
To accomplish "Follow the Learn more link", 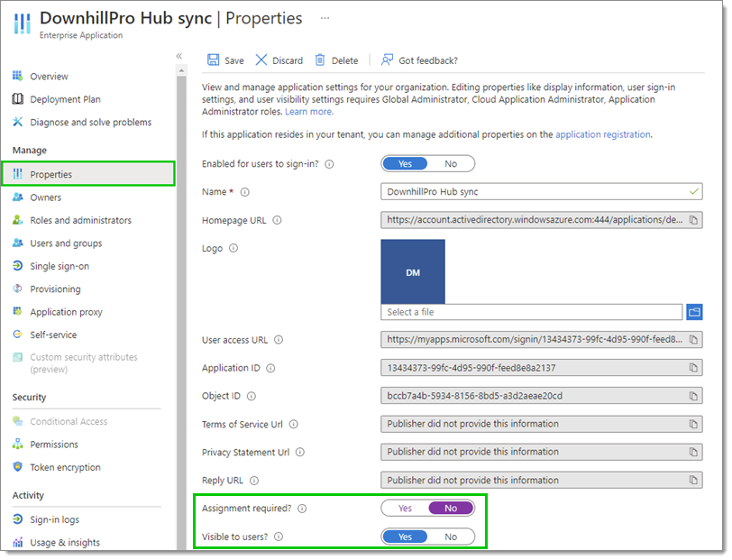I will coord(309,112).
